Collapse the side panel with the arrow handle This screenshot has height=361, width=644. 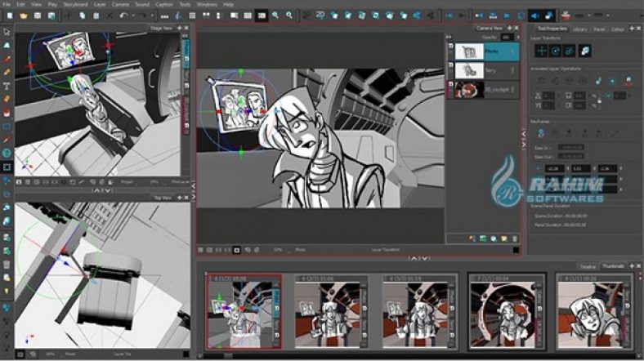click(x=525, y=144)
